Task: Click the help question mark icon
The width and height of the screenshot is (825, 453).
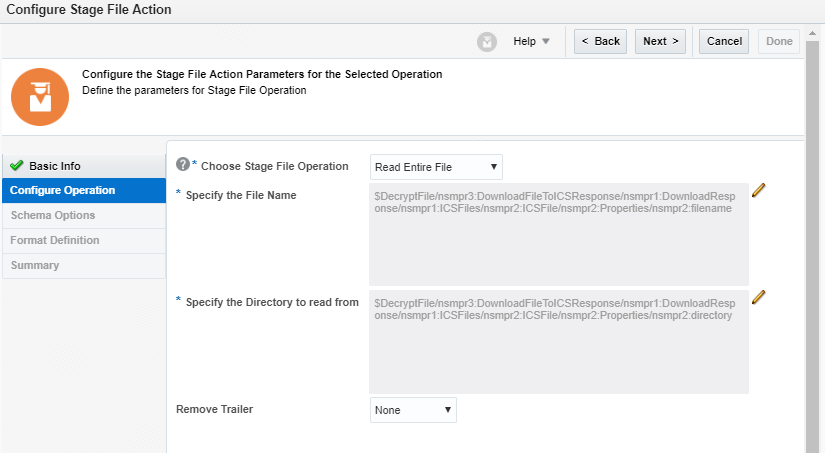Action: point(182,165)
